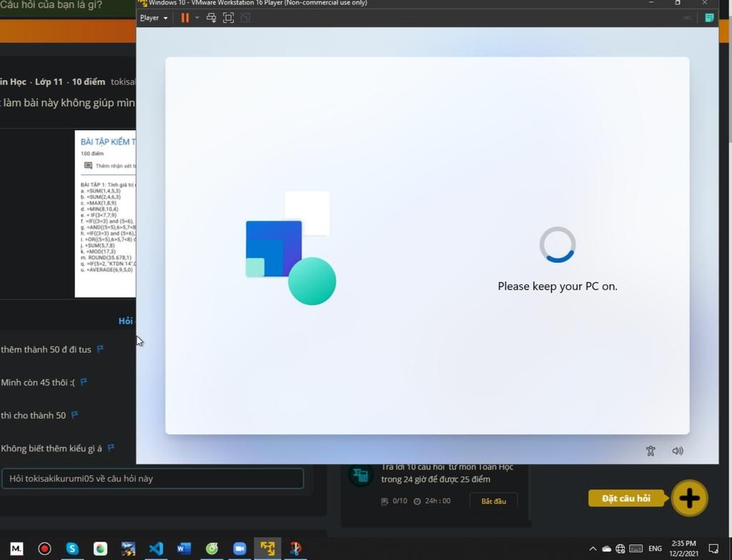
Task: Open Visual Studio Code from taskbar
Action: (x=156, y=549)
